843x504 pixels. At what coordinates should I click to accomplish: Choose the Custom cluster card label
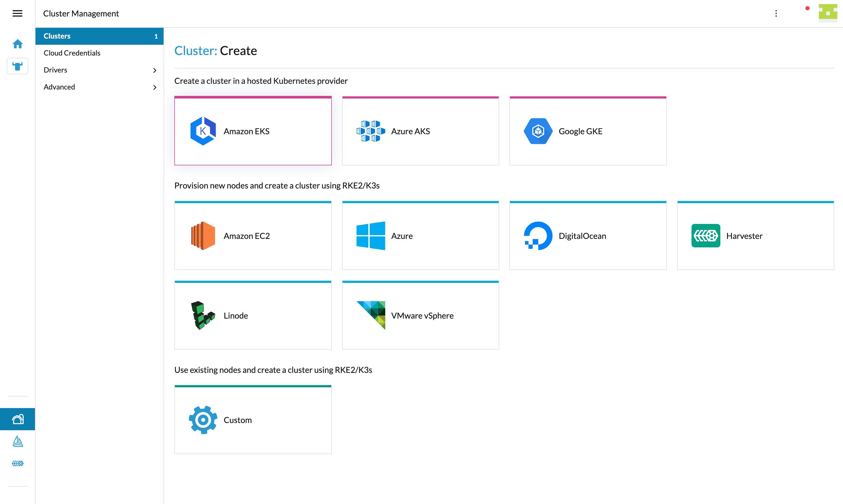tap(237, 420)
